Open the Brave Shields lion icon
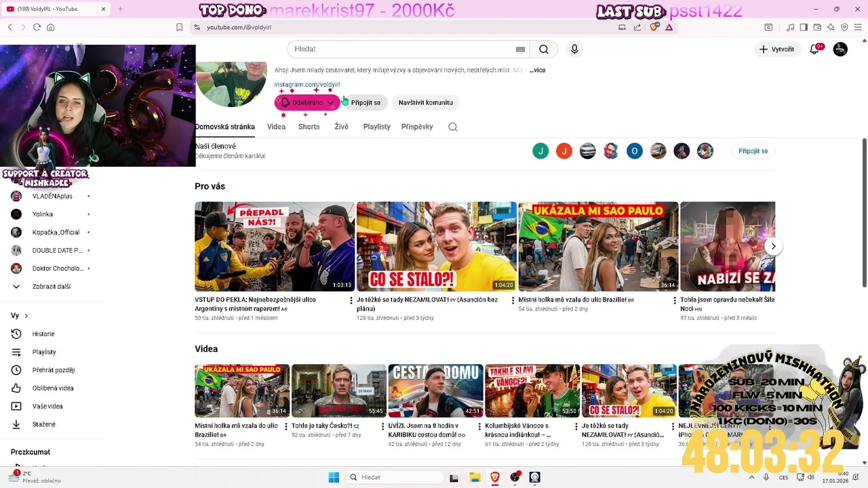This screenshot has height=488, width=868. point(654,27)
